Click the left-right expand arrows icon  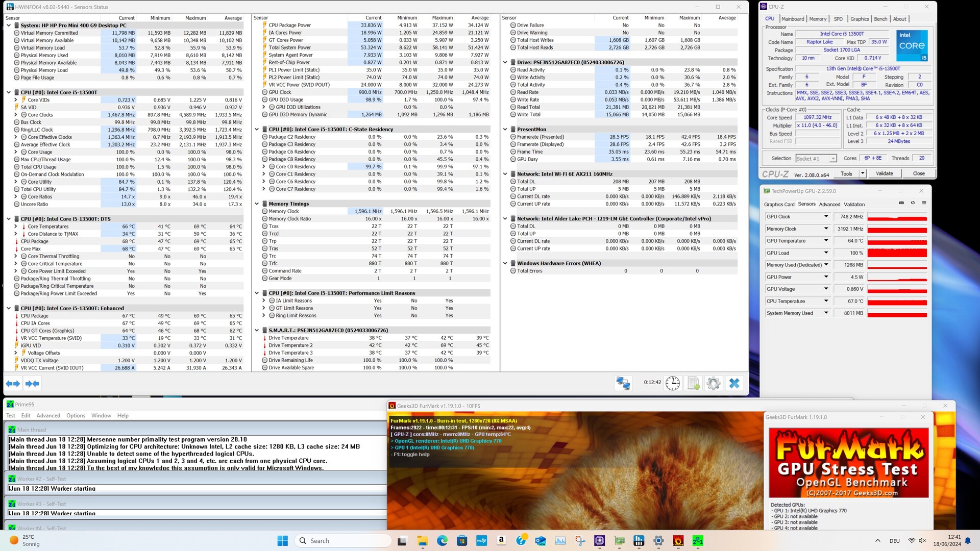coord(13,384)
